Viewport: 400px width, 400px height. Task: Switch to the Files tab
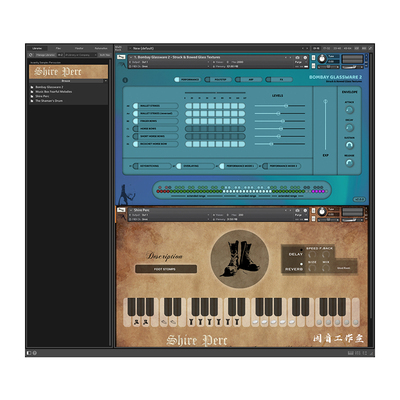coord(58,49)
